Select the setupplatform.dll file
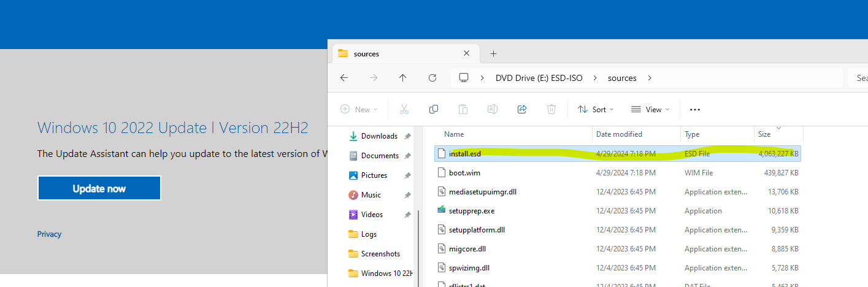The height and width of the screenshot is (287, 868). (x=617, y=230)
